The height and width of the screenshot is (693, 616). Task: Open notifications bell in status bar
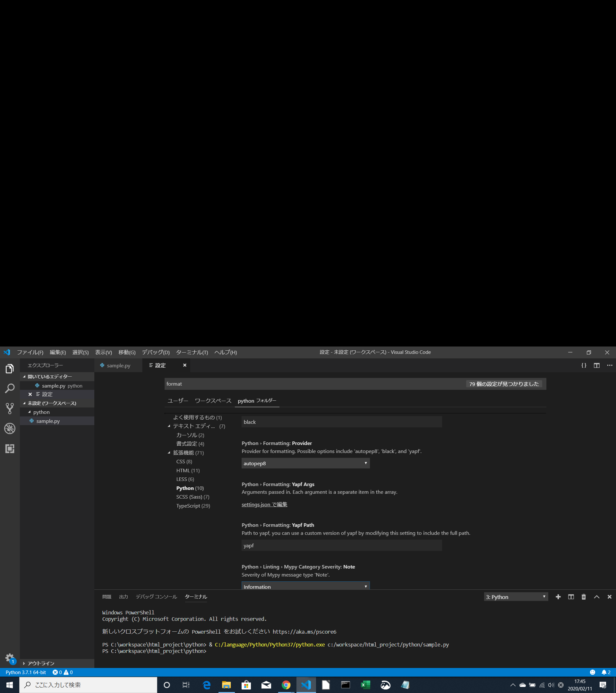(x=606, y=672)
